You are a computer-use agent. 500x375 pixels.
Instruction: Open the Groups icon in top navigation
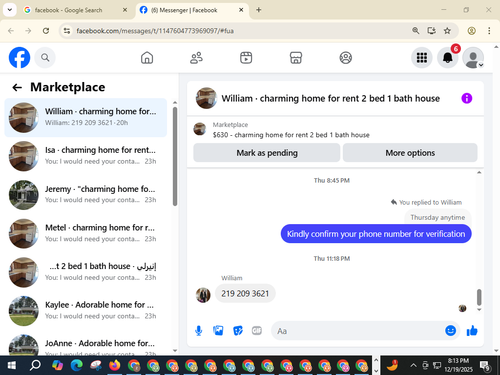pyautogui.click(x=346, y=58)
